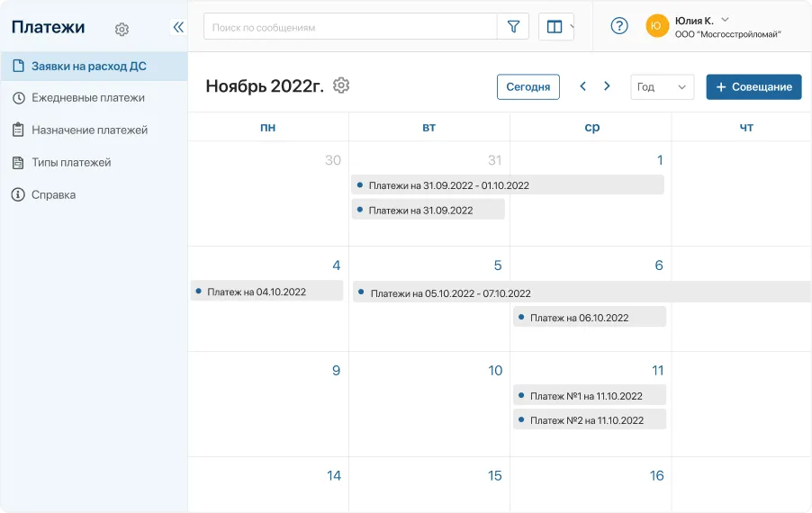Screen dimensions: 812x513
Task: Open Типы платежей section
Action: [71, 162]
